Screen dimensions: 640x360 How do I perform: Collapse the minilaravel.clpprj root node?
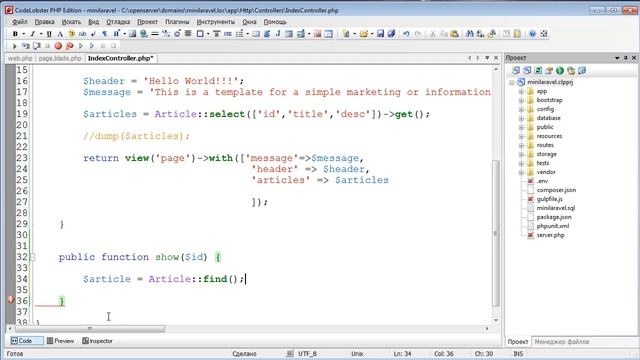[x=512, y=82]
